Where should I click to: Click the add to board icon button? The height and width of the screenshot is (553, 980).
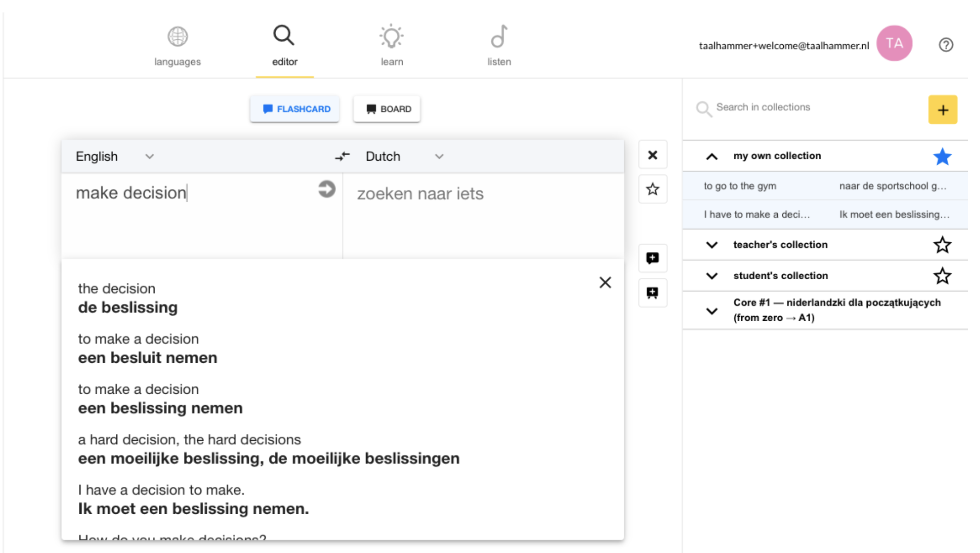pos(652,293)
